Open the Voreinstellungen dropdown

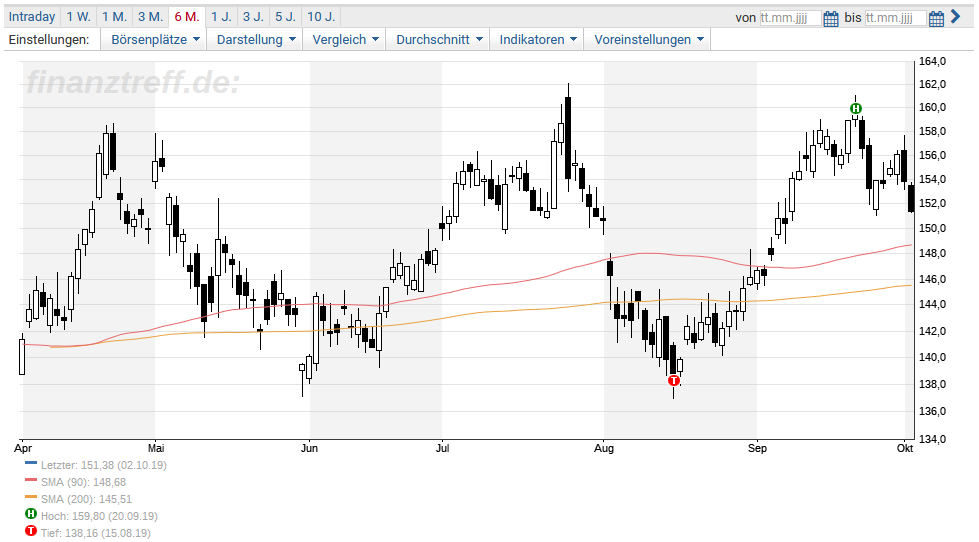tap(648, 39)
